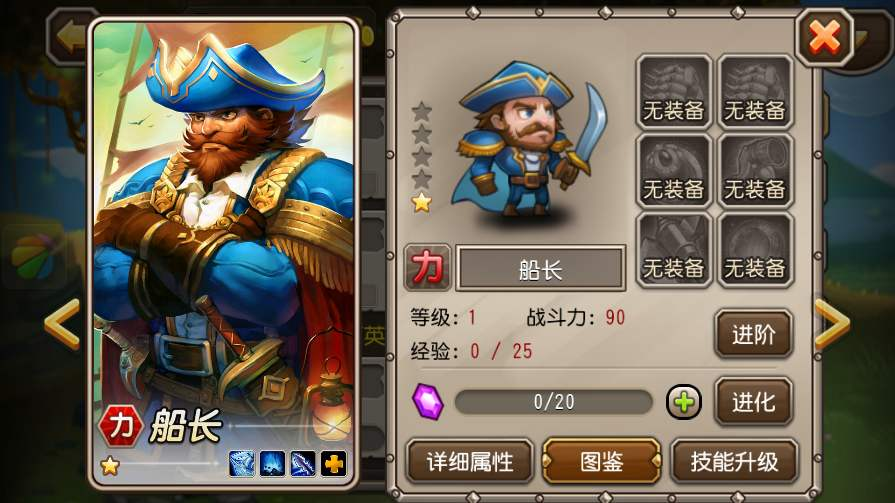Click the 进阶 advance button
This screenshot has width=895, height=503.
[x=753, y=335]
